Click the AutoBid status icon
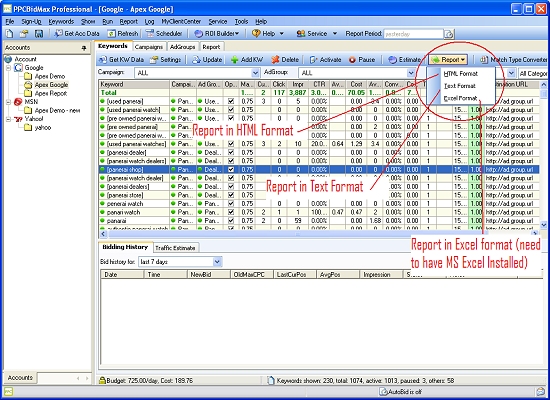This screenshot has width=550, height=400. [383, 392]
